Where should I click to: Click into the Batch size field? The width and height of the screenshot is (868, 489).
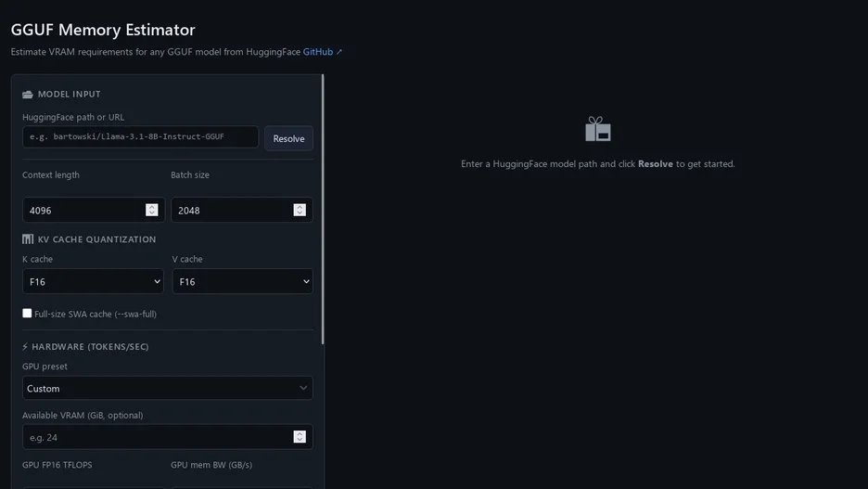tap(241, 210)
